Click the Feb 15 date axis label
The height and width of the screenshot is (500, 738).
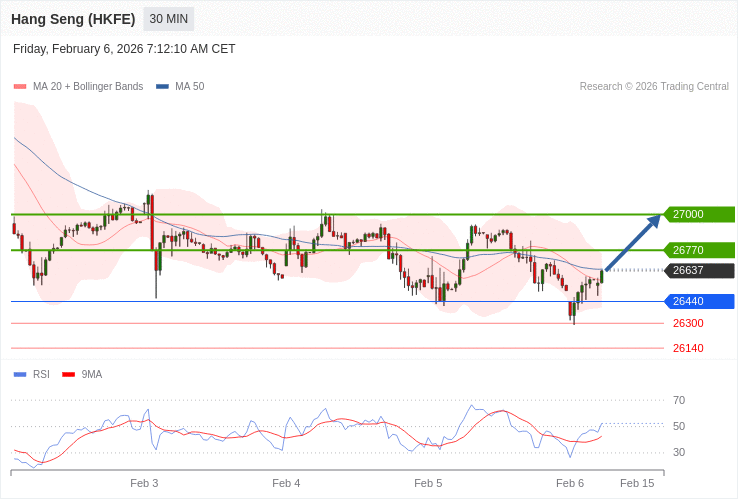[637, 483]
